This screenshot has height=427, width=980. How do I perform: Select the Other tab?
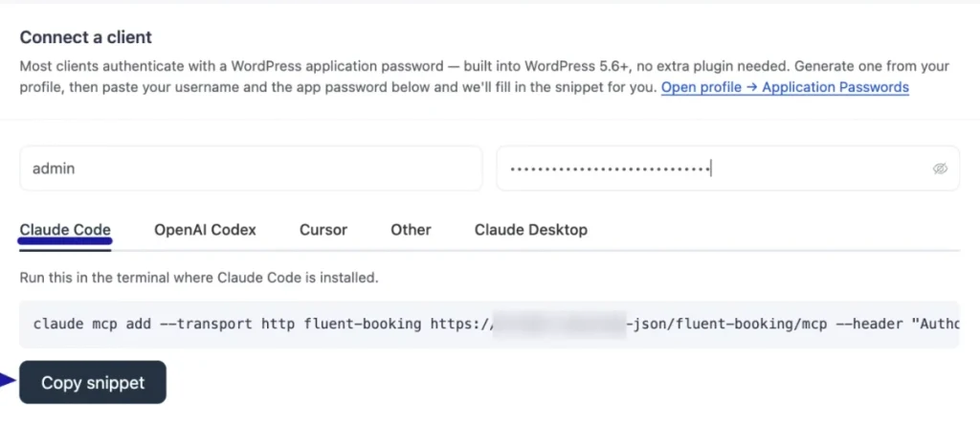point(411,230)
